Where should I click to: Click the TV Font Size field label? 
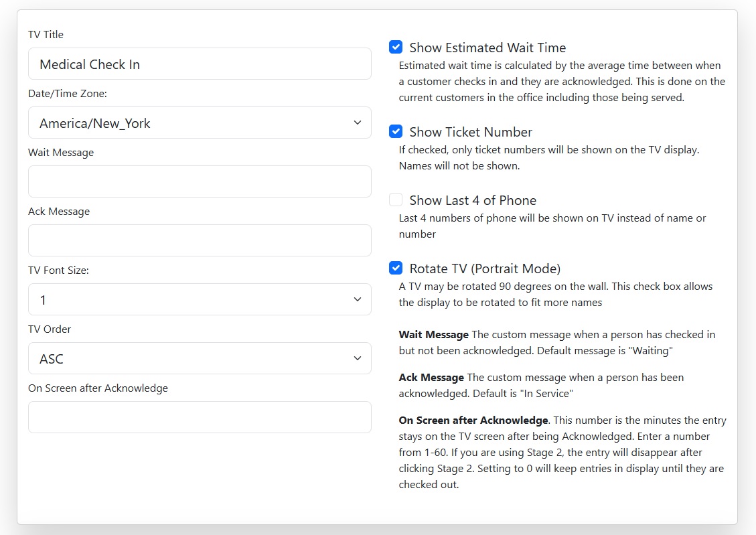(58, 270)
